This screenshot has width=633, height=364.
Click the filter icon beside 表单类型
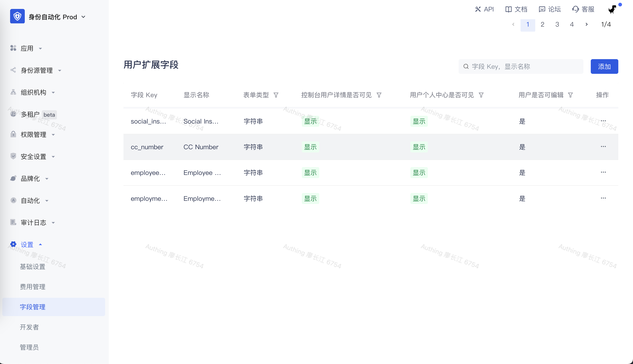pyautogui.click(x=276, y=95)
